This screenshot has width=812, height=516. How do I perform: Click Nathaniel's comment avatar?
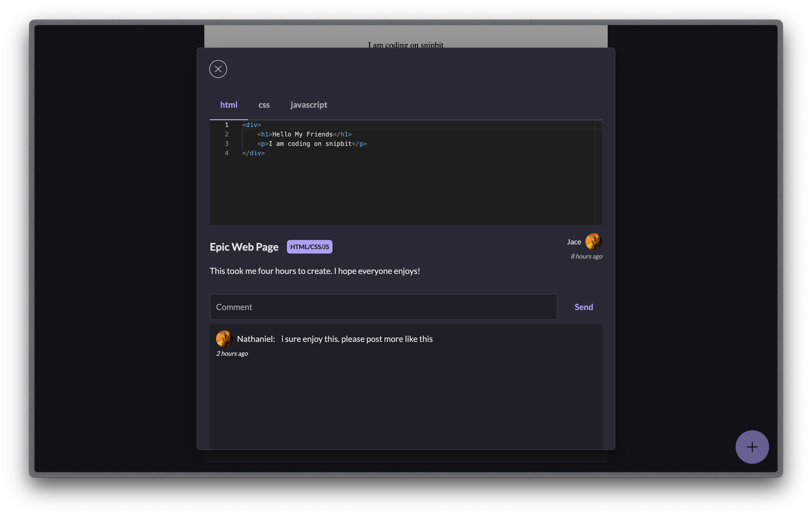coord(224,339)
